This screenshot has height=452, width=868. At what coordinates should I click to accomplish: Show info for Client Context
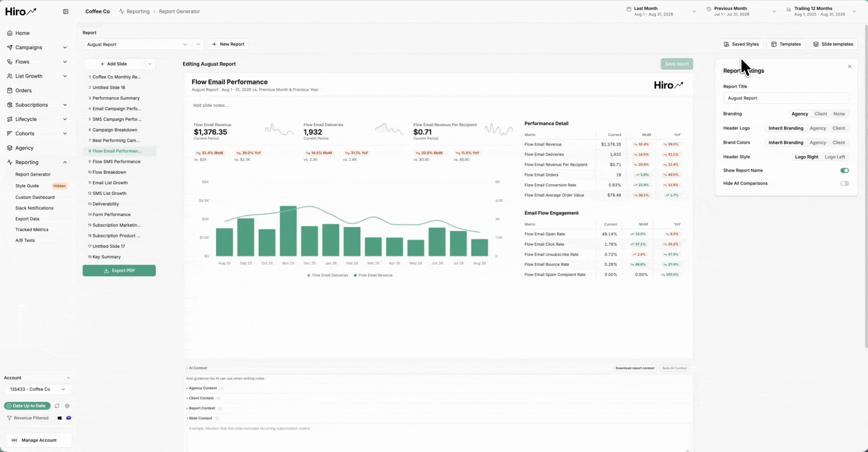(218, 398)
